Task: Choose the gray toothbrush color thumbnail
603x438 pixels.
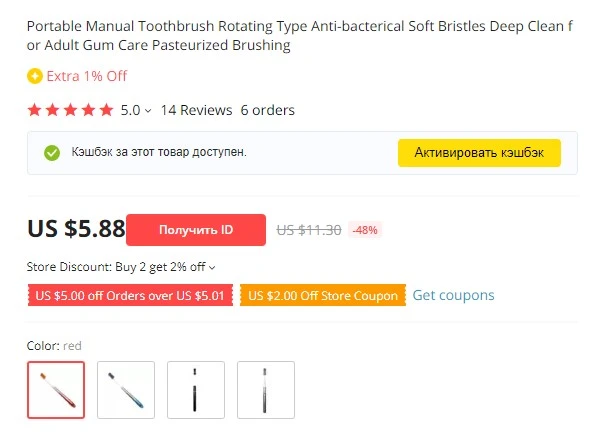Action: pos(266,390)
